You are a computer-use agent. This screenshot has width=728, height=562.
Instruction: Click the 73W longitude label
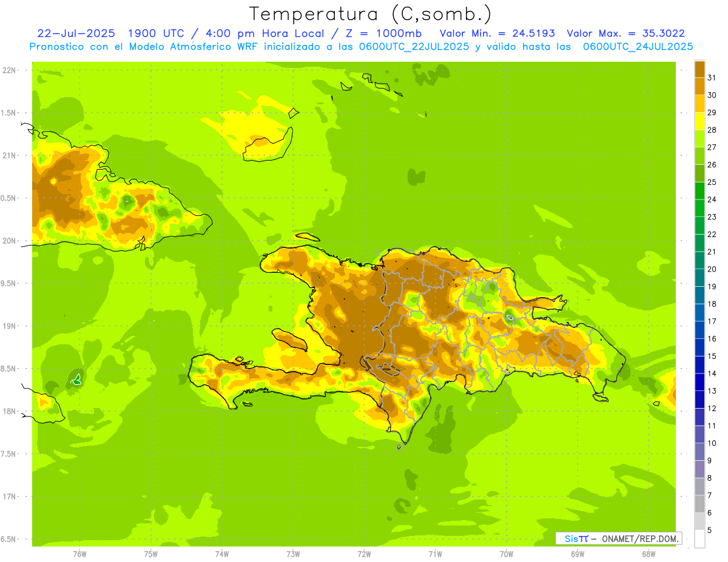pyautogui.click(x=293, y=554)
